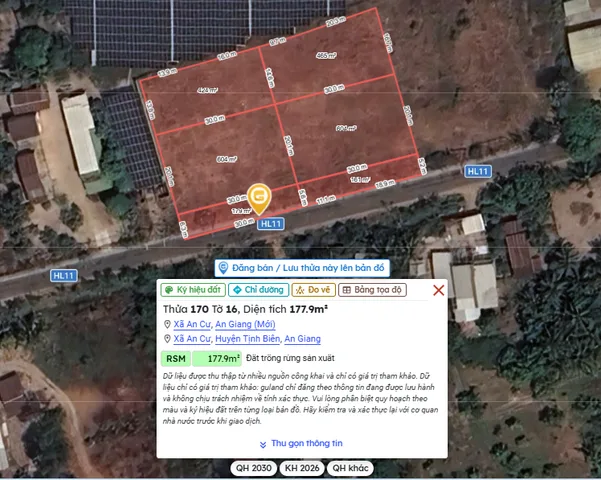Click the double chevron icon beside Thu gọn
Image resolution: width=601 pixels, height=480 pixels.
[263, 445]
